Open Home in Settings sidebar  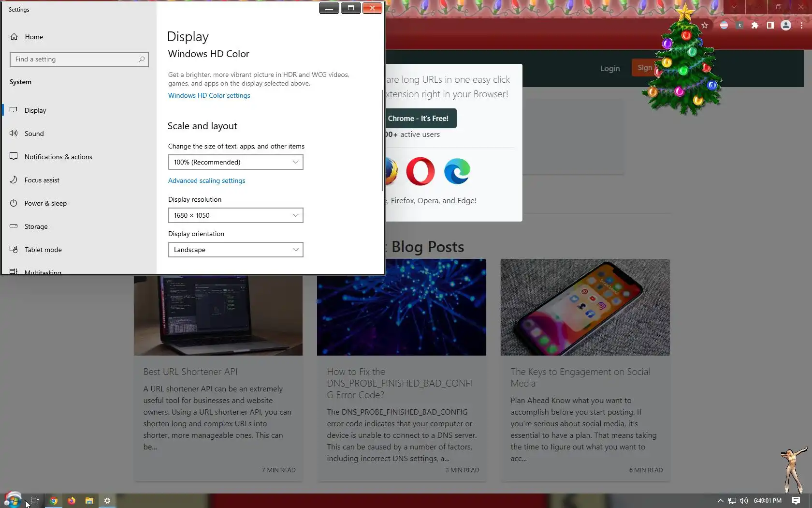click(27, 37)
